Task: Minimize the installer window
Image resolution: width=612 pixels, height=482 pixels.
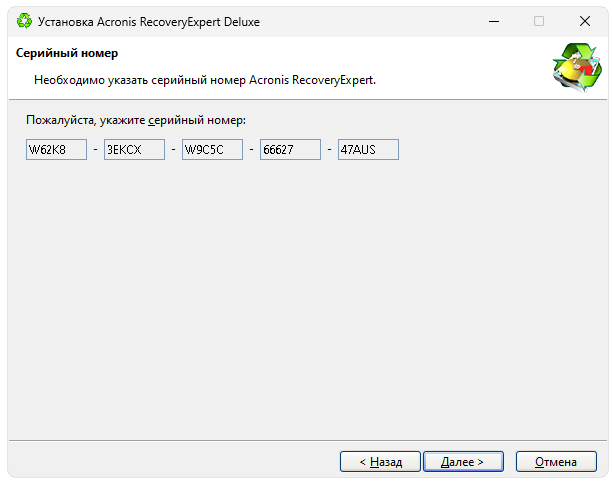Action: tap(494, 21)
